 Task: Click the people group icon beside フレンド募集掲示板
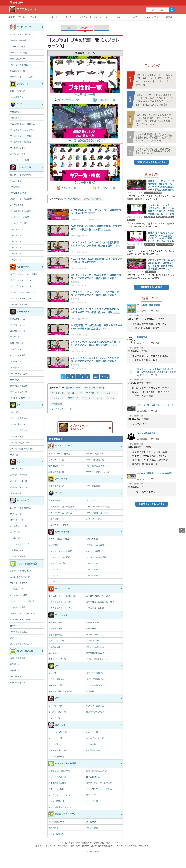point(131,436)
